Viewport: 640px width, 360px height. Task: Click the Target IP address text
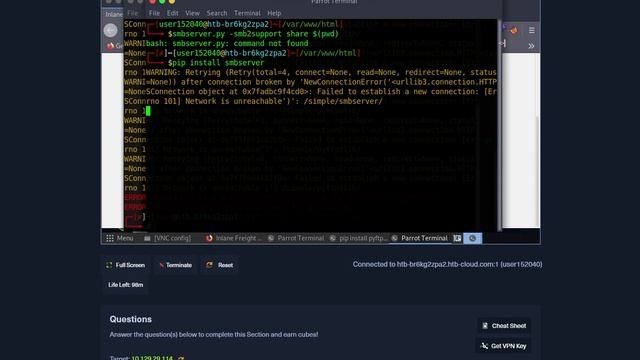click(152, 358)
